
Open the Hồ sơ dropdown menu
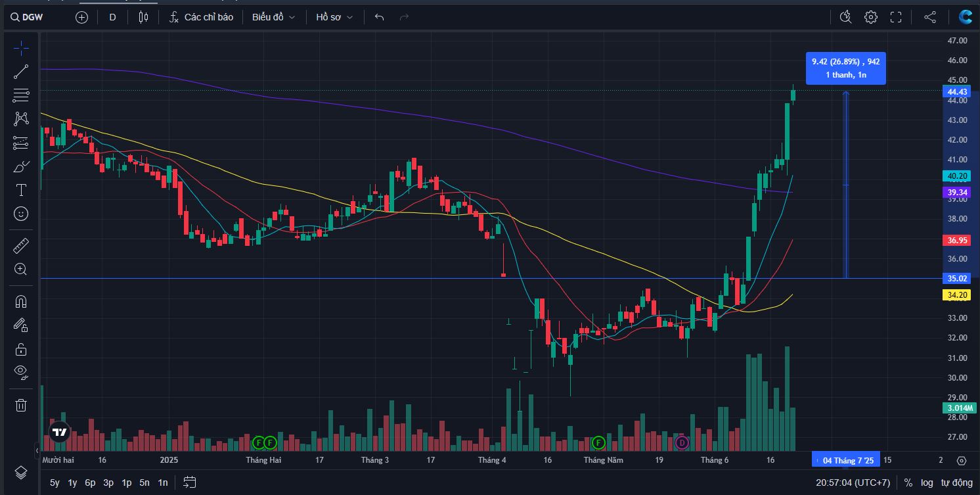(x=334, y=17)
